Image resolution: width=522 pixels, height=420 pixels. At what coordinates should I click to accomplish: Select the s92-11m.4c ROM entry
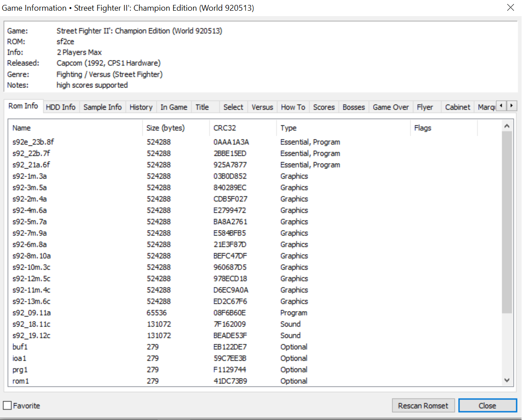(255, 290)
